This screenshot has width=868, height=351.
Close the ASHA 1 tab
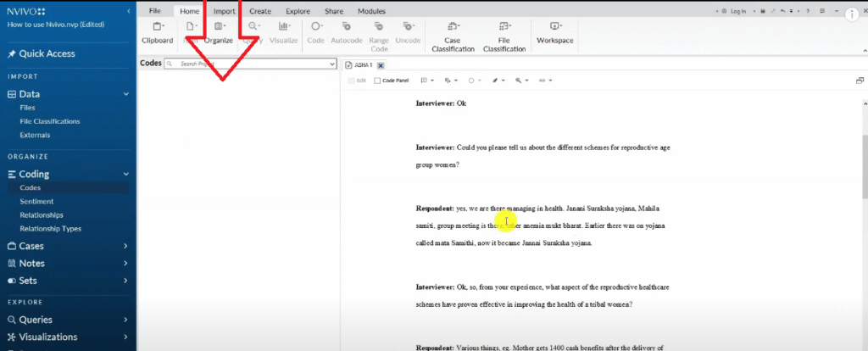(x=381, y=65)
